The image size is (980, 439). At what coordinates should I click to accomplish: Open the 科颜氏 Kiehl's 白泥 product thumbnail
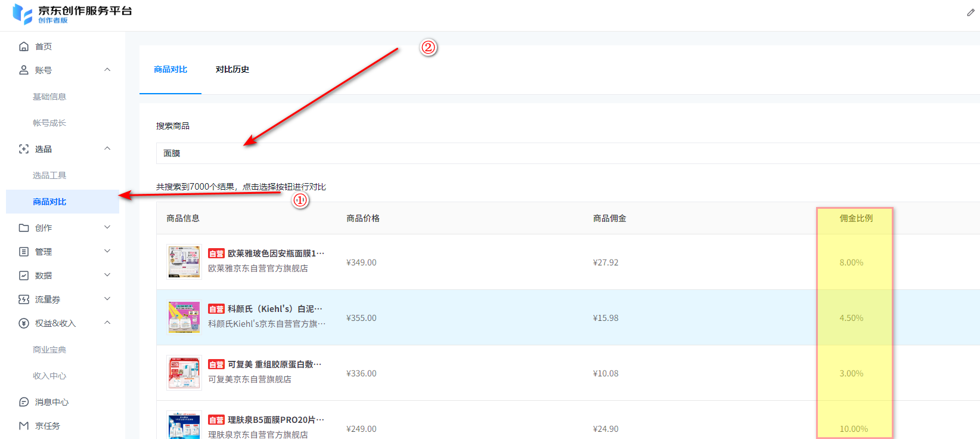(184, 317)
